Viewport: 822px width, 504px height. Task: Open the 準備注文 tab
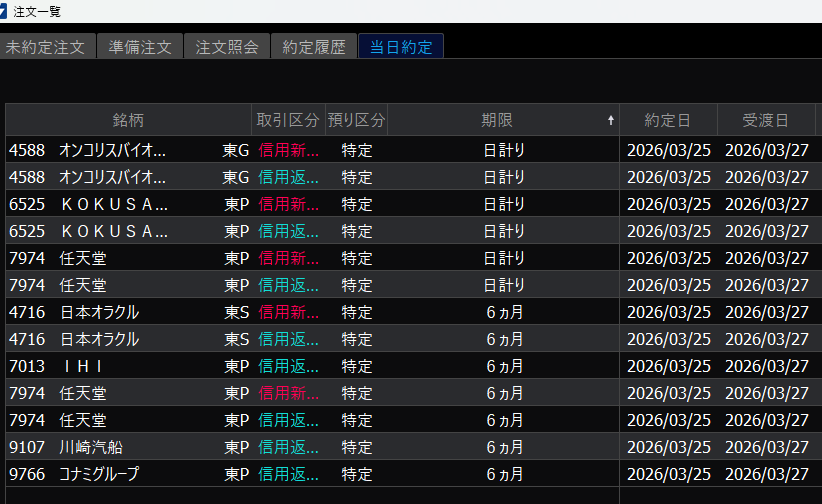[140, 47]
